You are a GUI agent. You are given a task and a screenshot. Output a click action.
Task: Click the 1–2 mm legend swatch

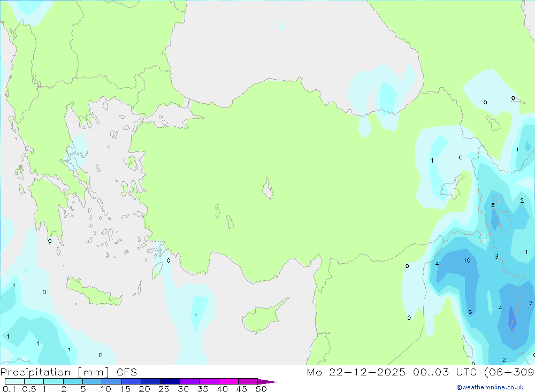[53, 381]
